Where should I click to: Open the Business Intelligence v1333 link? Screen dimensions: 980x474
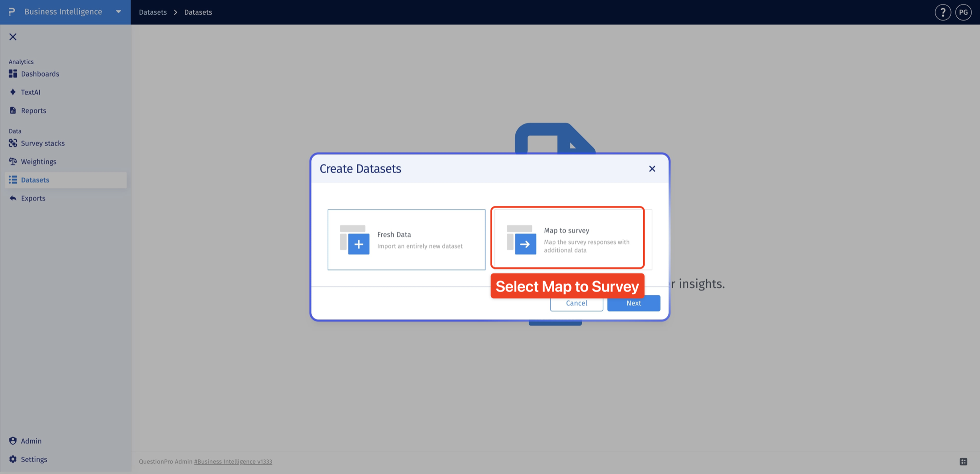click(x=233, y=462)
